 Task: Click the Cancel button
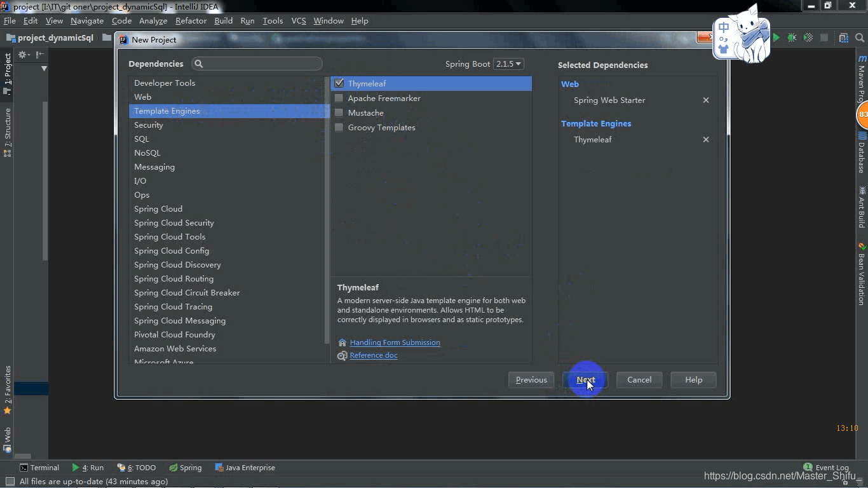pyautogui.click(x=639, y=380)
